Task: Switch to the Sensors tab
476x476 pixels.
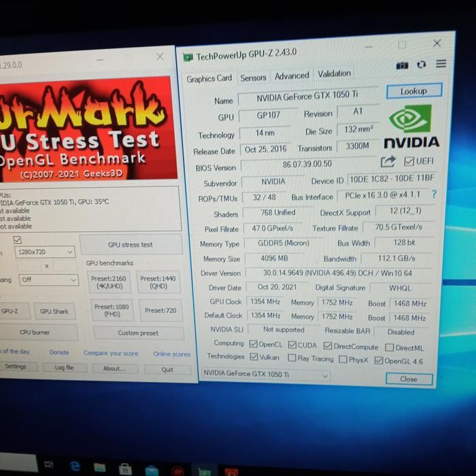Action: [x=253, y=78]
